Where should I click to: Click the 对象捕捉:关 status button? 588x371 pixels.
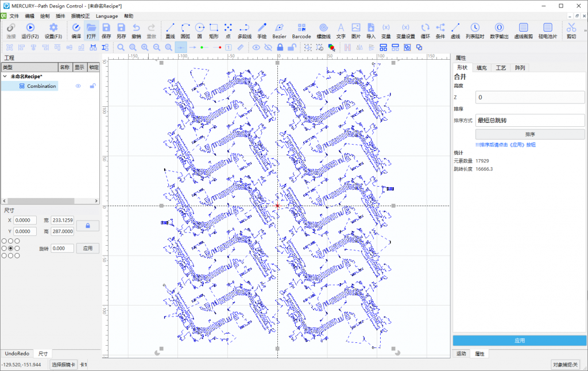tap(566, 365)
